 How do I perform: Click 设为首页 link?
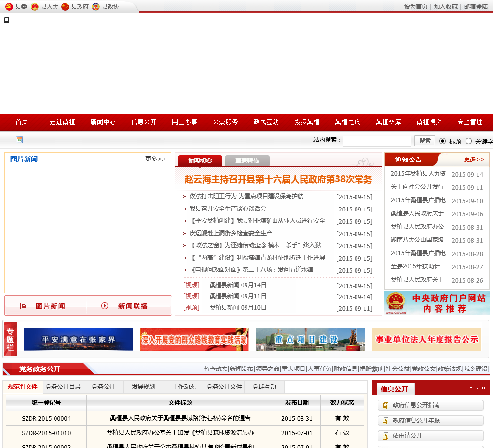[416, 7]
